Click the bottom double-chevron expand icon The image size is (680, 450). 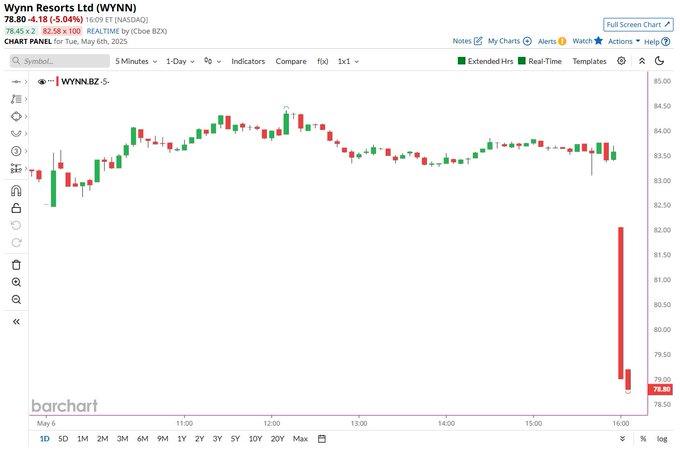(622, 439)
